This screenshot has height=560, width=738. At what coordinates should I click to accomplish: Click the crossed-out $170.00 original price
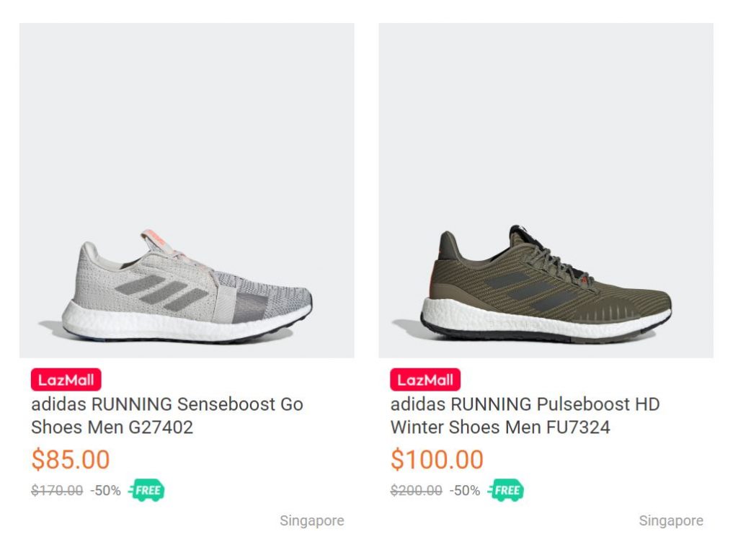pyautogui.click(x=57, y=491)
